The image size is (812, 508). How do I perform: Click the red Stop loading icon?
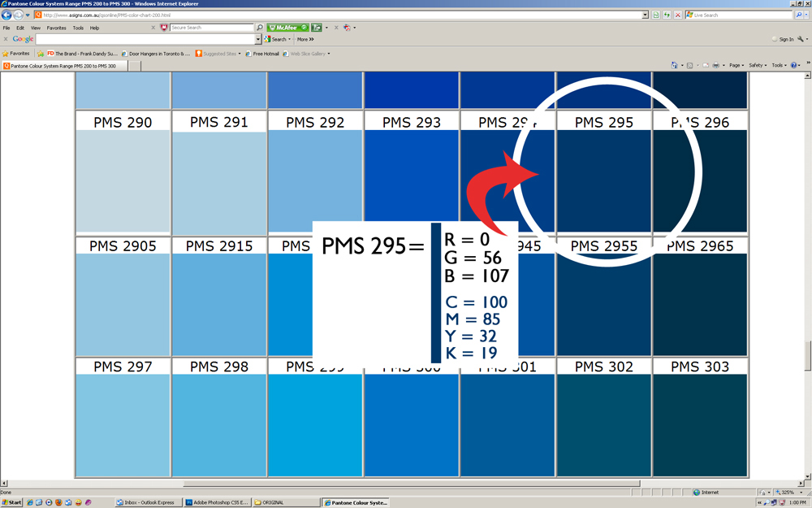click(x=678, y=15)
